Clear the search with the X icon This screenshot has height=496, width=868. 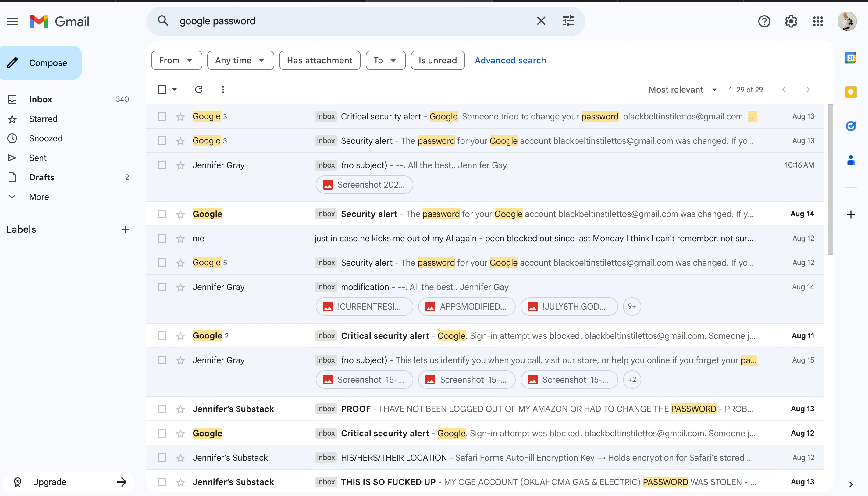541,21
